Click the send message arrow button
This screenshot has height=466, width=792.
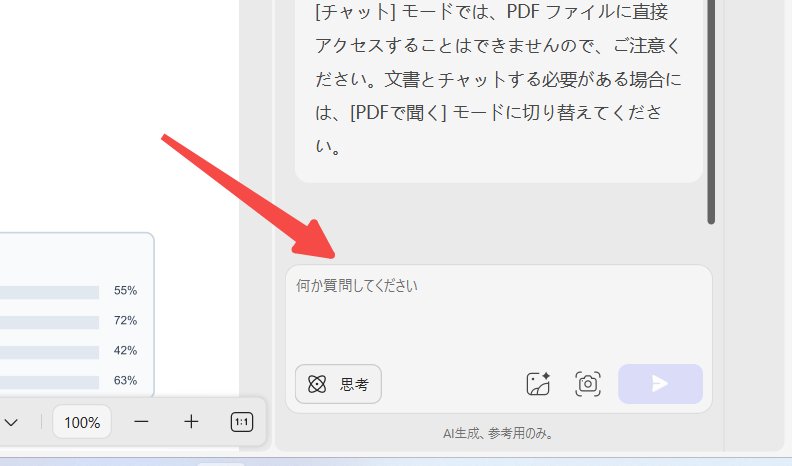tap(660, 384)
